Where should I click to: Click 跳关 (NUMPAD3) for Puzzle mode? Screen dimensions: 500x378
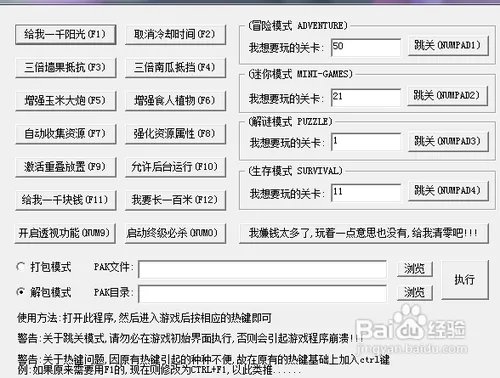pos(448,142)
